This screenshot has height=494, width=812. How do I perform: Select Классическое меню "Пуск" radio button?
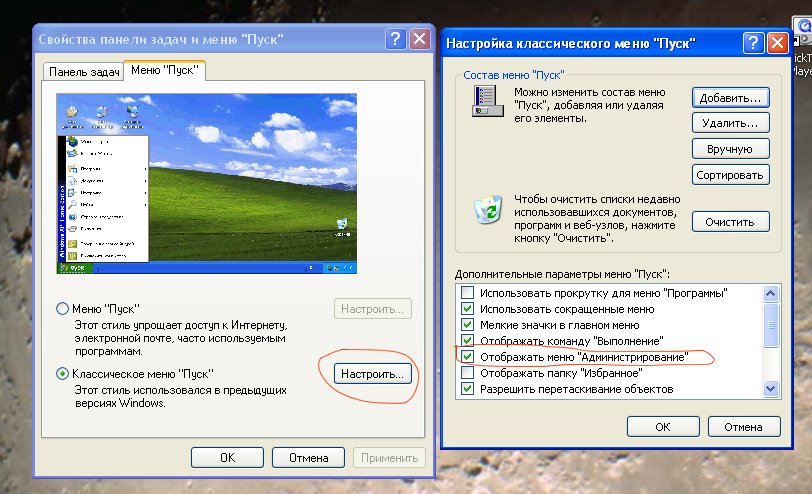pyautogui.click(x=62, y=373)
